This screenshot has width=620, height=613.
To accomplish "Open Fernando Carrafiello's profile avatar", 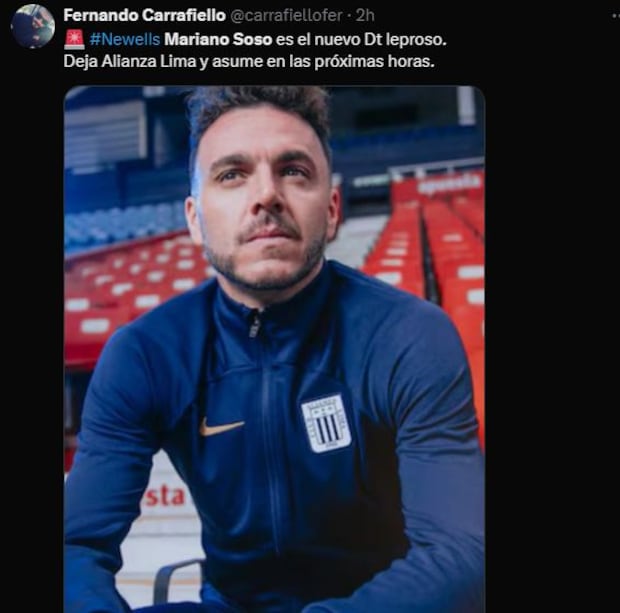I will (x=33, y=26).
